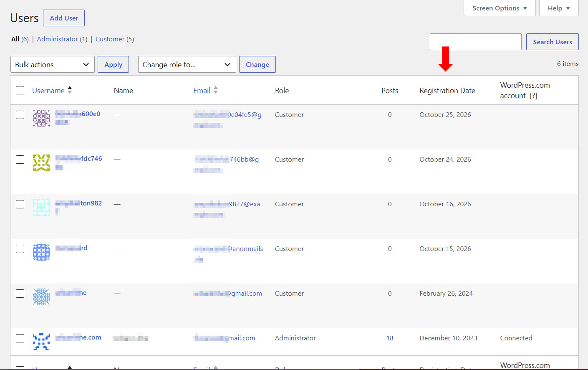Screen dimensions: 588x370
Task: Click the Username sort arrows icon
Action: (x=70, y=90)
